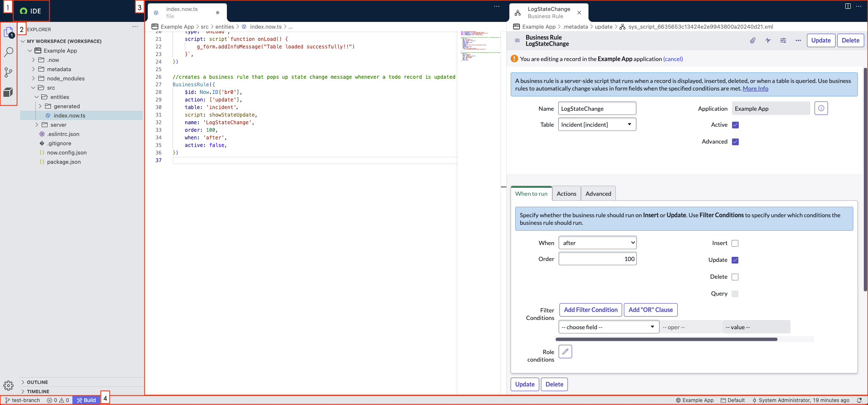Open the Manage gear settings icon
The width and height of the screenshot is (868, 405).
pyautogui.click(x=8, y=385)
